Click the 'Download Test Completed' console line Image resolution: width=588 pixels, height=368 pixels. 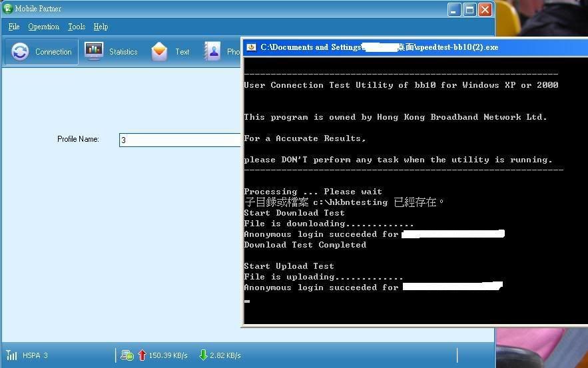305,245
